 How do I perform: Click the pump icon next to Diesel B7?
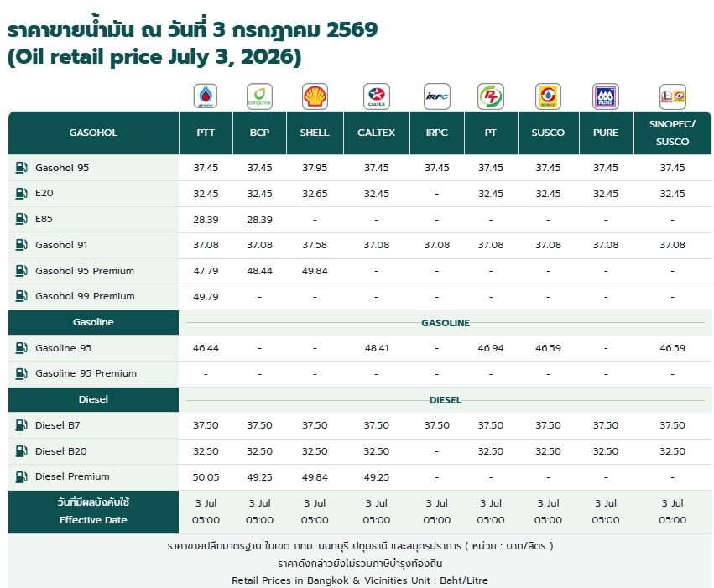click(x=21, y=425)
